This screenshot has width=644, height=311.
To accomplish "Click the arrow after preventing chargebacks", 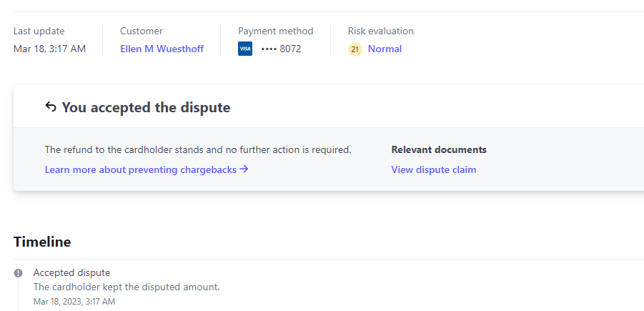I will (244, 169).
